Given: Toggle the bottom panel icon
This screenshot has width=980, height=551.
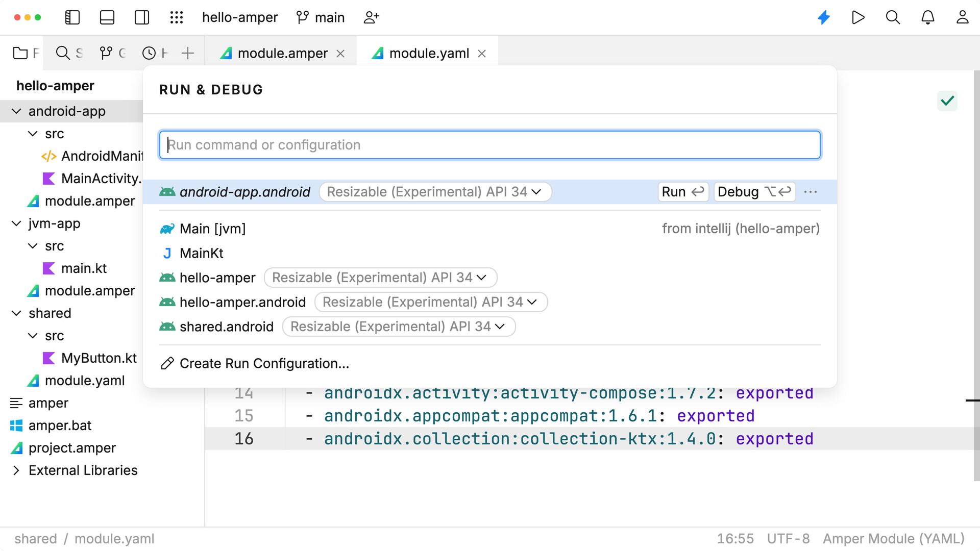Looking at the screenshot, I should coord(107,17).
